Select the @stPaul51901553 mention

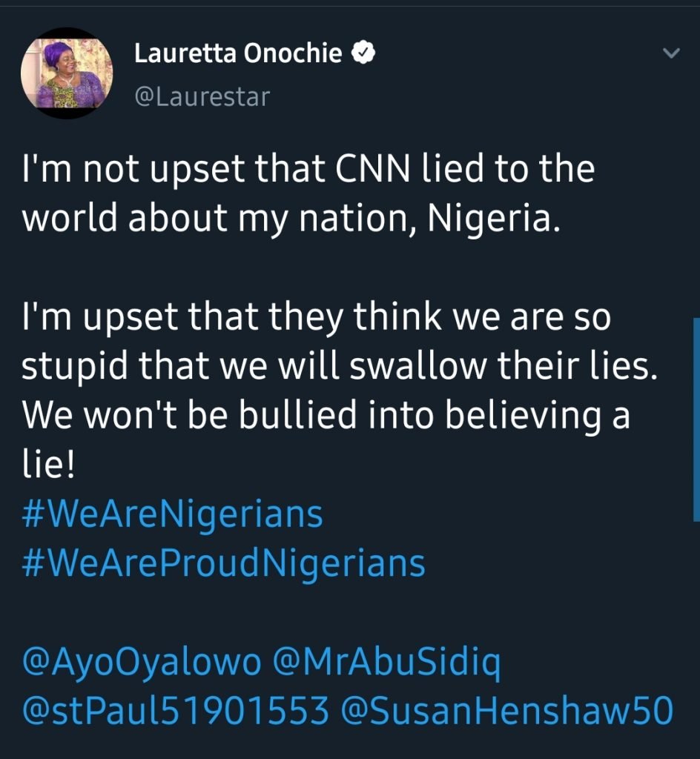(x=175, y=712)
